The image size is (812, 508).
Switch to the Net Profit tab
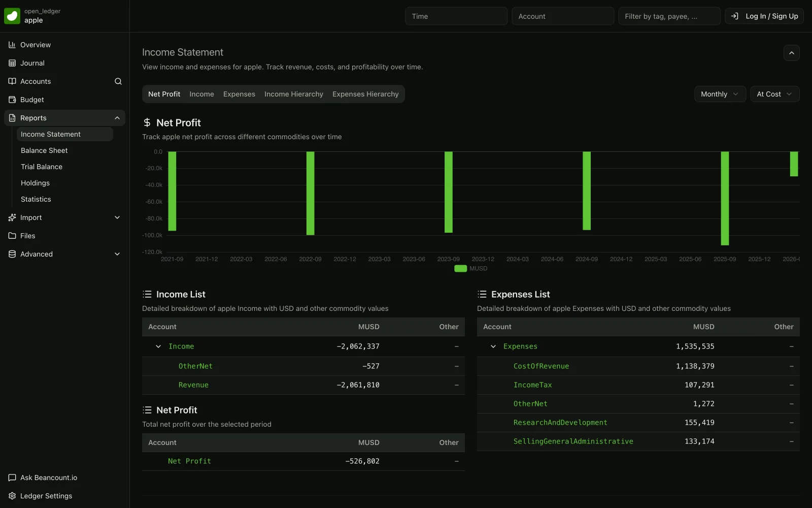164,94
